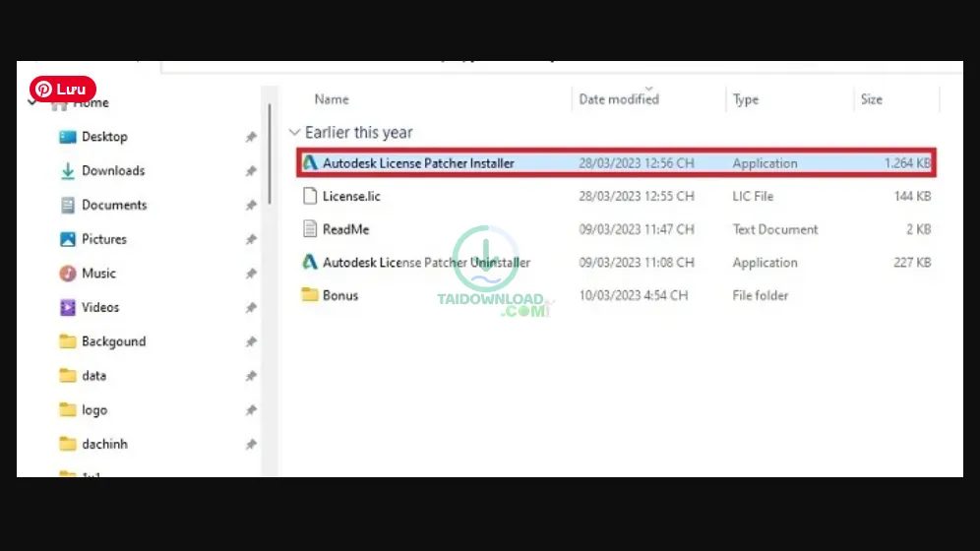The image size is (980, 551).
Task: Click the Autodesk License Patcher Uninstaller icon
Action: coord(310,263)
